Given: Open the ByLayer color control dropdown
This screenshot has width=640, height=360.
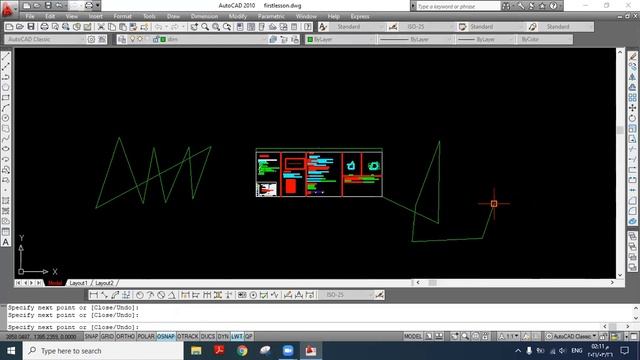Looking at the screenshot, I should pos(340,39).
